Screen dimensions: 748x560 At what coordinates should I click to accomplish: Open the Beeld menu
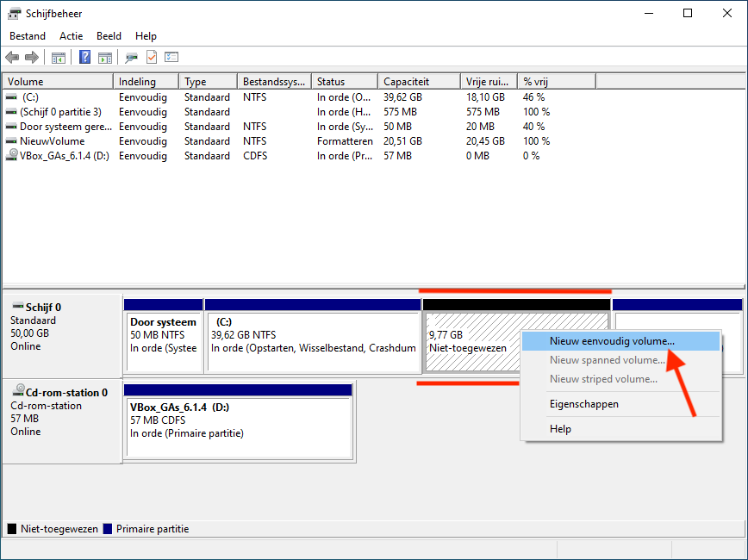pyautogui.click(x=109, y=36)
